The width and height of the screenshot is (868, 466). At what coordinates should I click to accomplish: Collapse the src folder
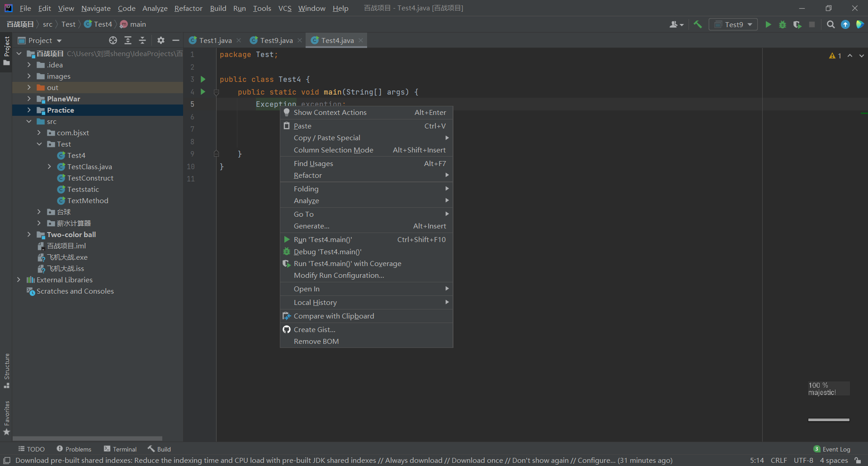click(x=29, y=121)
